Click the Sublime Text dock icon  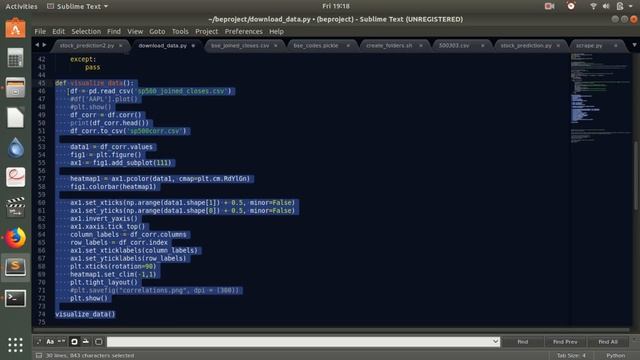pyautogui.click(x=16, y=267)
